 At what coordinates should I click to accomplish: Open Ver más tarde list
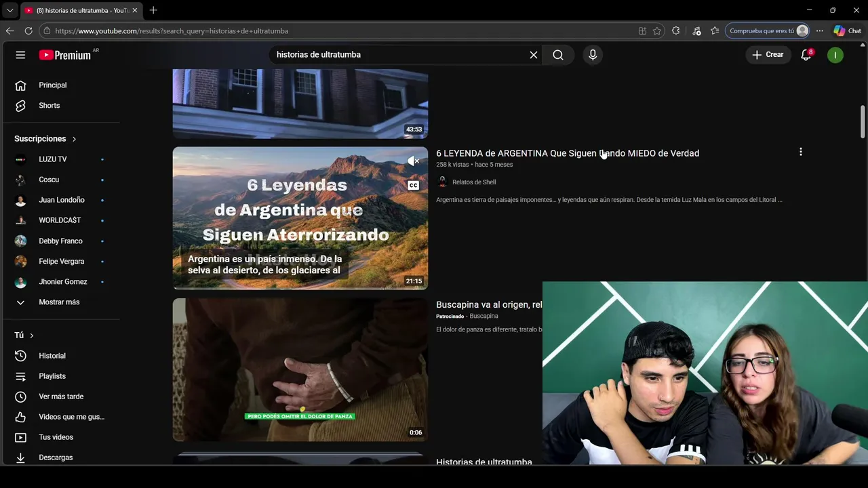click(x=61, y=396)
